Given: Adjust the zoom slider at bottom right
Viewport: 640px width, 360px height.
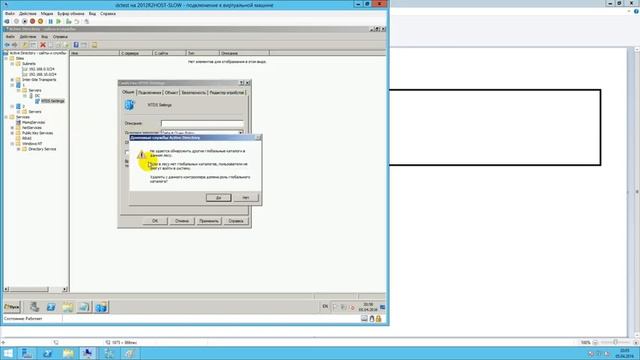Looking at the screenshot, I should tap(615, 342).
